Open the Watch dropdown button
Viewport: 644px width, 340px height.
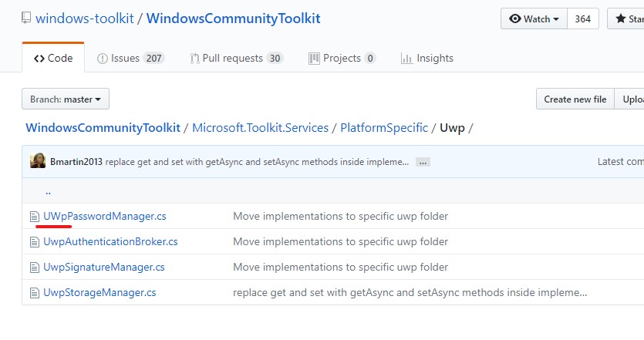coord(534,19)
